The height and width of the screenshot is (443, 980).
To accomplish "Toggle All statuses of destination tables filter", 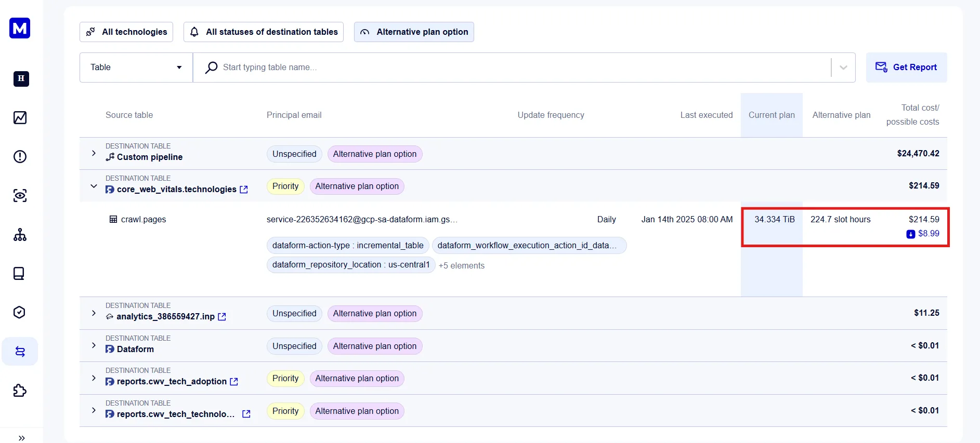I will click(264, 32).
